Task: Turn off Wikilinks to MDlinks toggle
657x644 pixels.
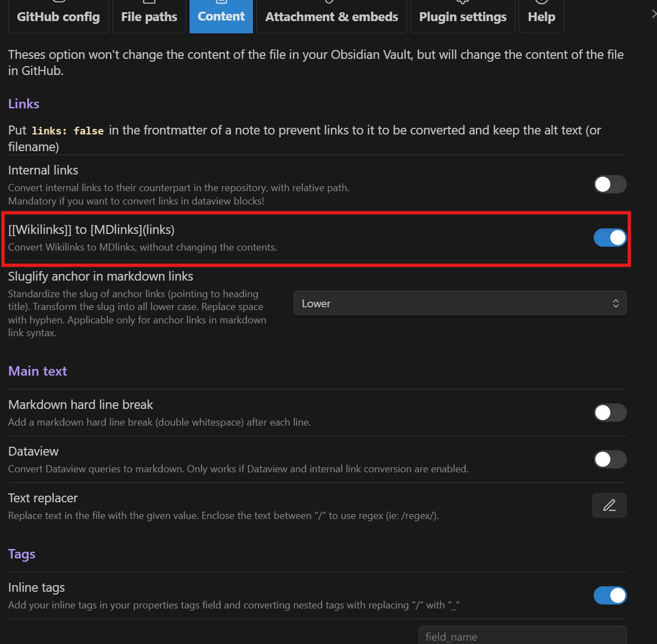Action: pyautogui.click(x=610, y=238)
